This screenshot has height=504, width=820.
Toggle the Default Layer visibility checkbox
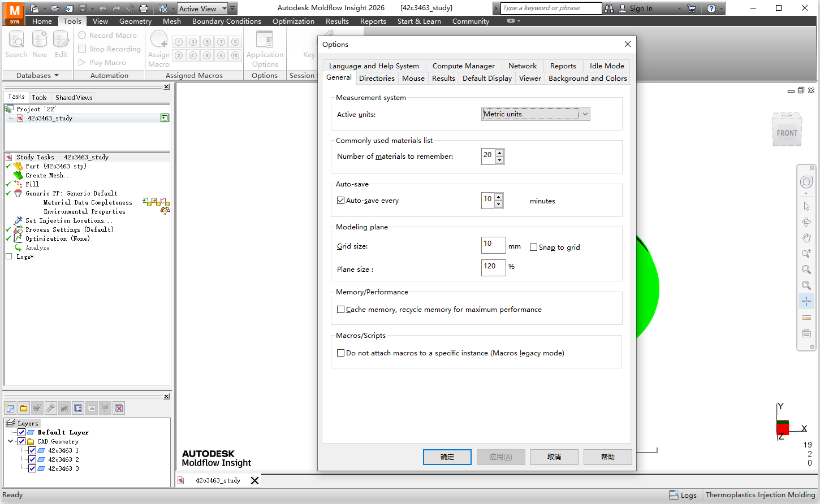coord(21,432)
